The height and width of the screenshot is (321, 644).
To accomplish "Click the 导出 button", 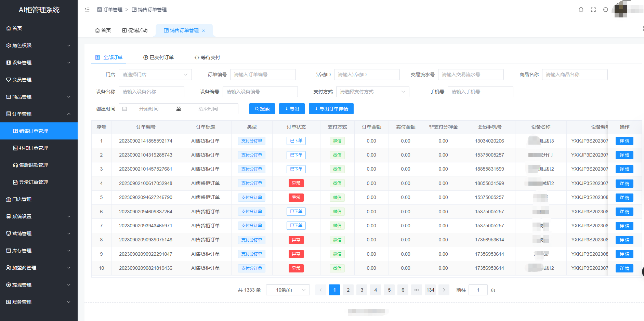I will pos(292,109).
